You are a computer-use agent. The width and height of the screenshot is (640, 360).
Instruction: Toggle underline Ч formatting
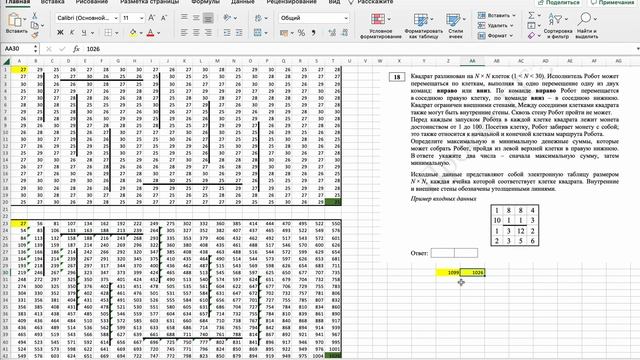pos(84,33)
